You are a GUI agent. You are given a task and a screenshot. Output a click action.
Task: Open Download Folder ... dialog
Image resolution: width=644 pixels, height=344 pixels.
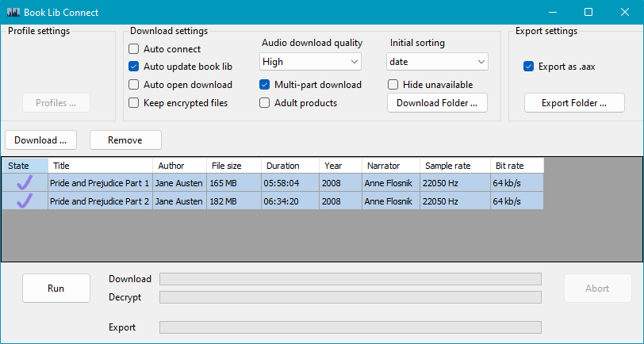[x=437, y=102]
